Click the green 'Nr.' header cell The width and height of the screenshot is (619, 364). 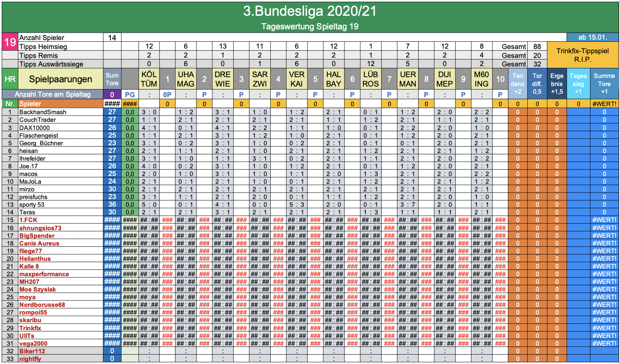tap(10, 104)
